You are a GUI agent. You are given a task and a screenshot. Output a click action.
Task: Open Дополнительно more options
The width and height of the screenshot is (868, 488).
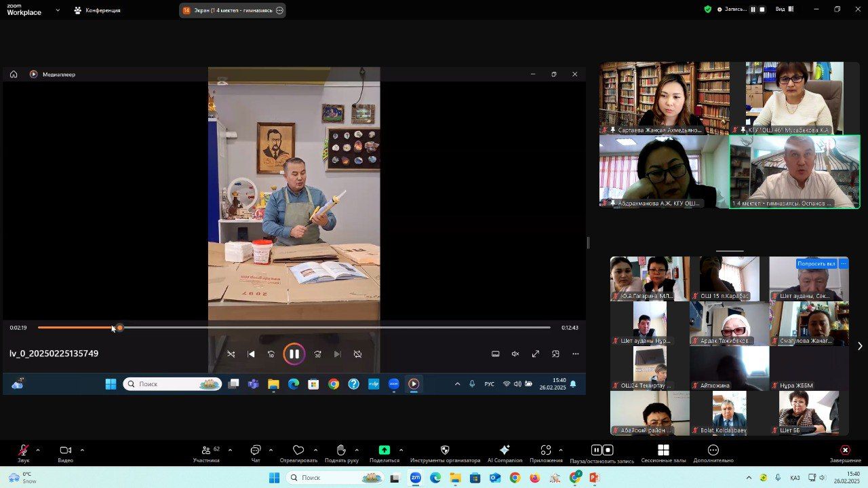click(713, 453)
